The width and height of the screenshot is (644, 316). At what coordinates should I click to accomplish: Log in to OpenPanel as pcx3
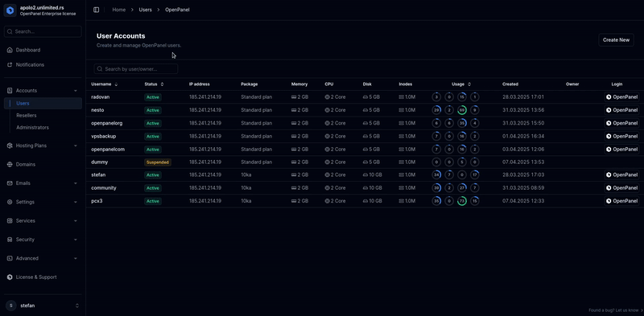click(621, 201)
